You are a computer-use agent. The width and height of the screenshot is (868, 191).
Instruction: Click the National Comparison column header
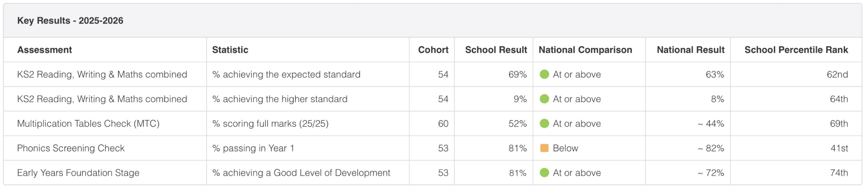pyautogui.click(x=585, y=50)
